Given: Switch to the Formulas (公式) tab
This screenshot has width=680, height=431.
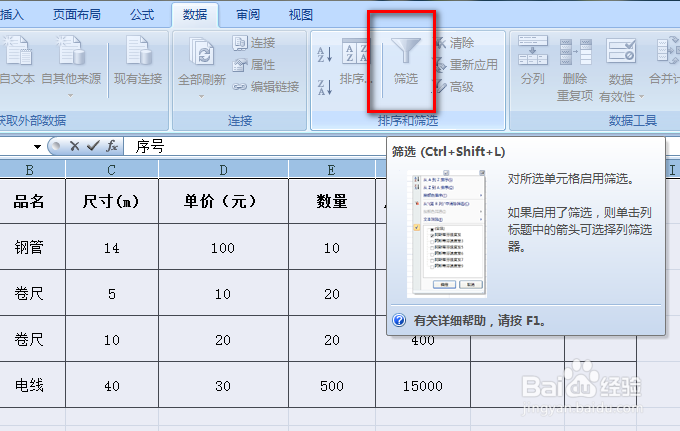Looking at the screenshot, I should (142, 15).
